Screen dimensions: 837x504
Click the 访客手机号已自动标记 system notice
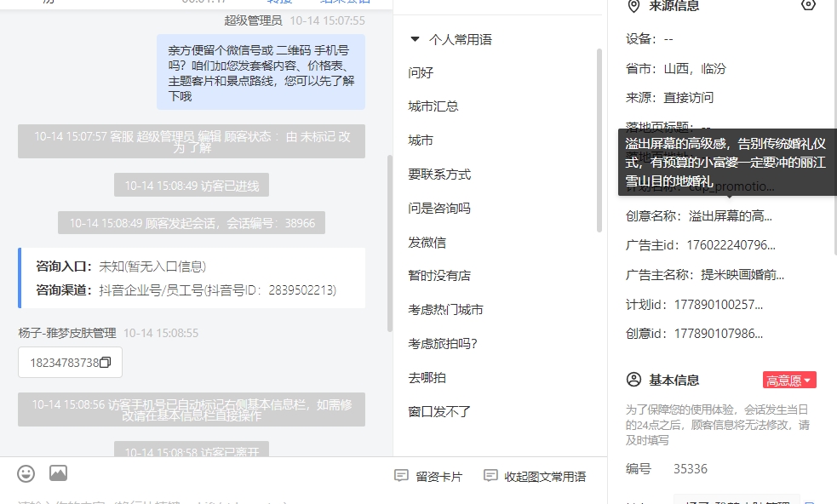tap(192, 409)
